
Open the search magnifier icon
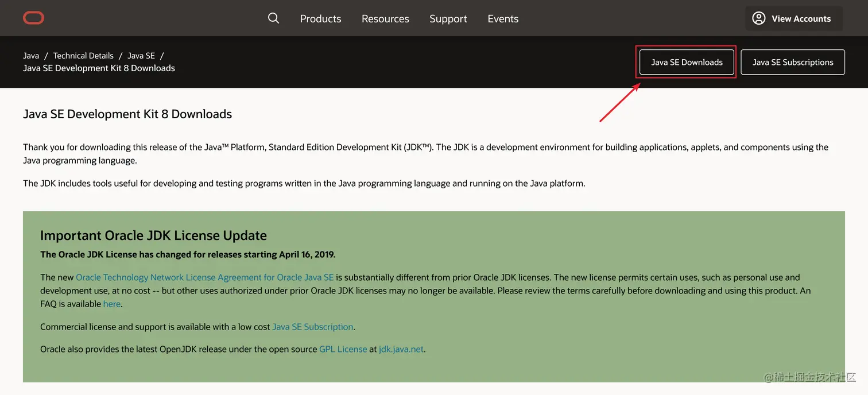[x=274, y=18]
